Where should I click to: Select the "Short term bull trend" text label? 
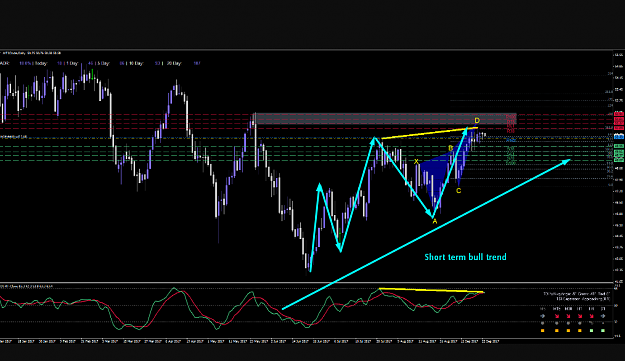[x=465, y=257]
